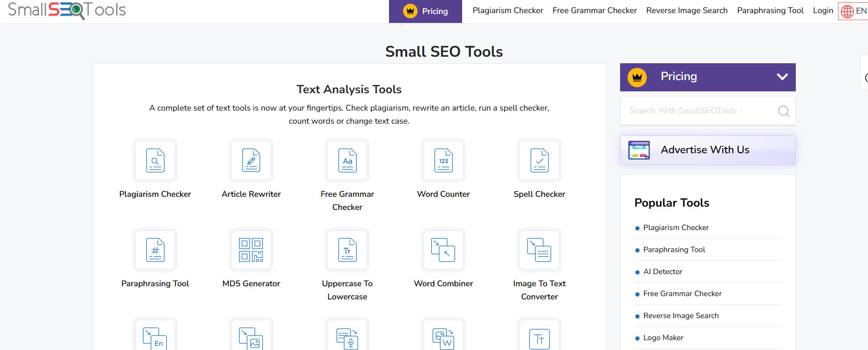Open Paraphrasing Tool from top navigation

pyautogui.click(x=770, y=10)
